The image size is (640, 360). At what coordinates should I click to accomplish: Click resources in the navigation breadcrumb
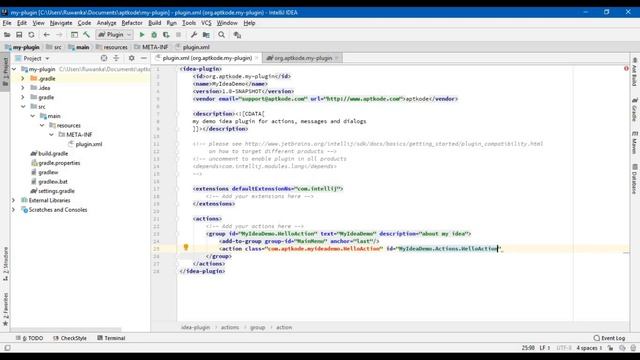[x=111, y=47]
